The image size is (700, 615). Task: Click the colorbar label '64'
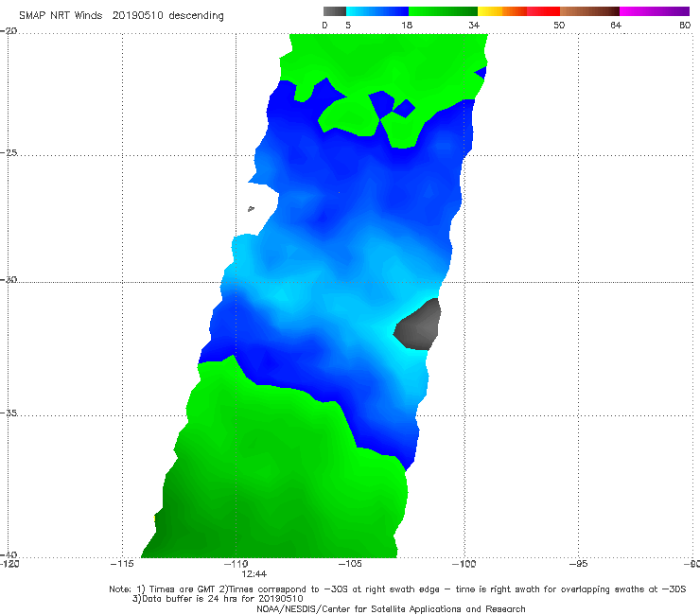(x=616, y=25)
